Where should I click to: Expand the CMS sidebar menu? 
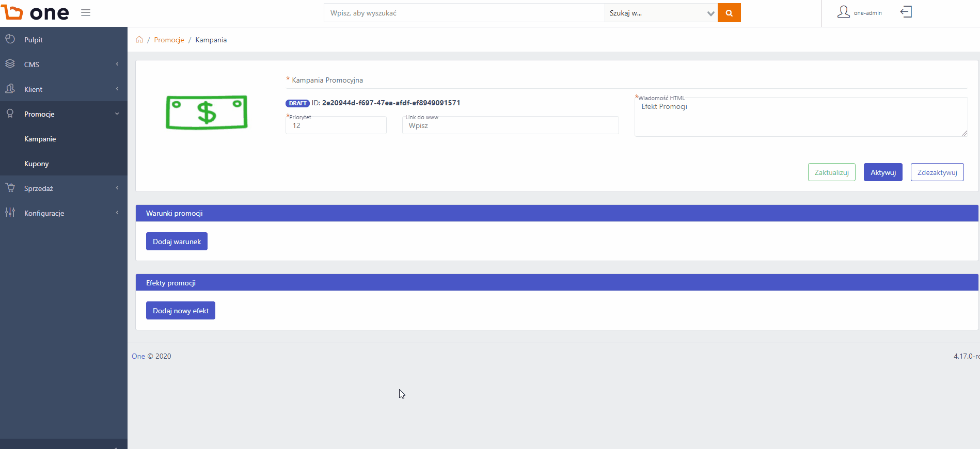[x=64, y=64]
